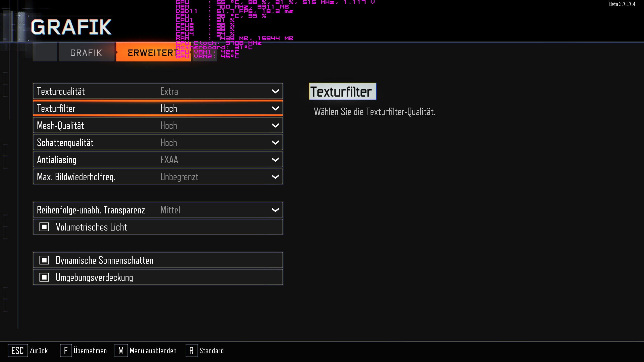
Task: Open the Texturfilter dropdown set to Hoch
Action: [158, 108]
